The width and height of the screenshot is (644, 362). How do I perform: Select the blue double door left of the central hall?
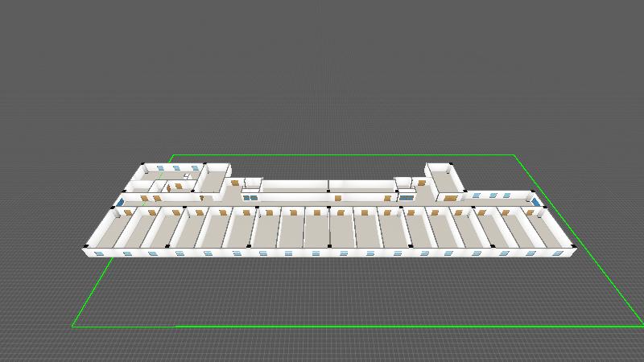[x=251, y=195]
